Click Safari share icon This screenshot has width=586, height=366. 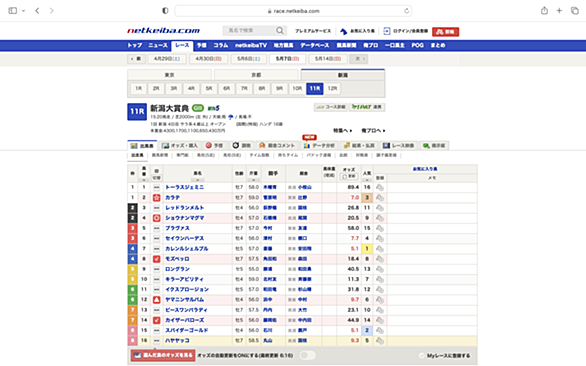(x=545, y=11)
